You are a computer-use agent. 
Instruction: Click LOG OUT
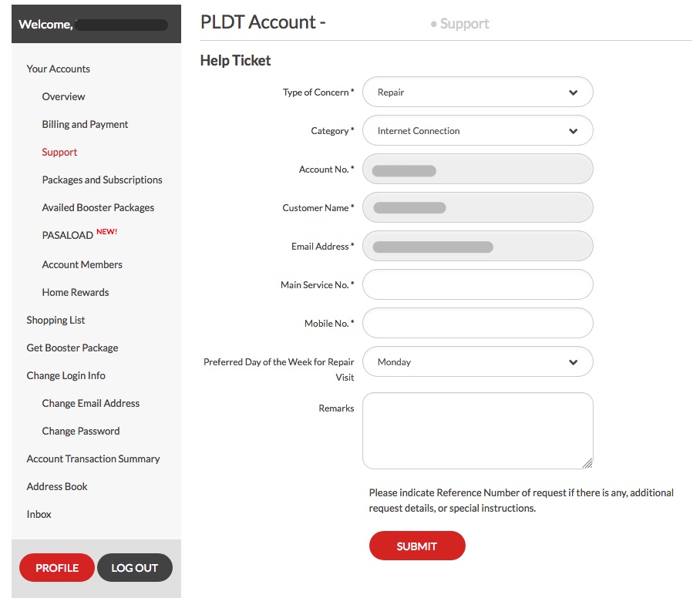click(x=134, y=567)
